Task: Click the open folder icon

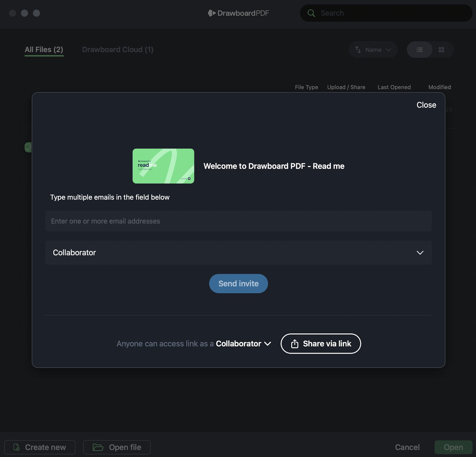Action: coord(98,447)
